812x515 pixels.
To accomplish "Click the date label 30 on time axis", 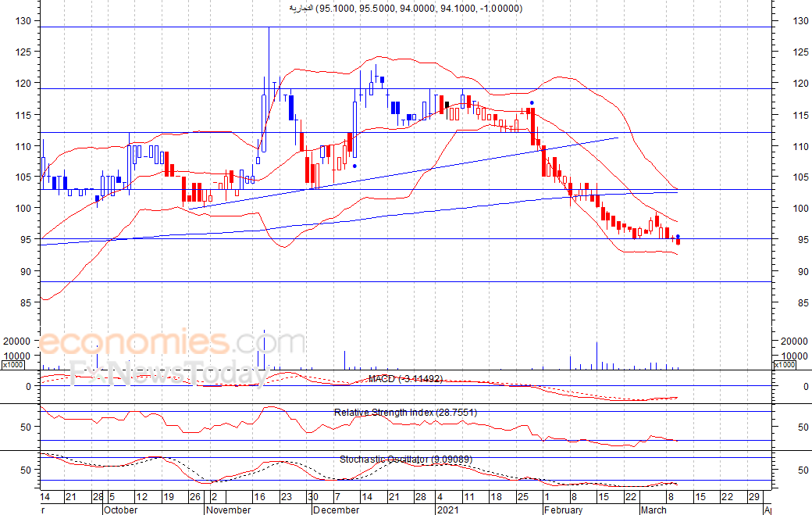I will [313, 497].
